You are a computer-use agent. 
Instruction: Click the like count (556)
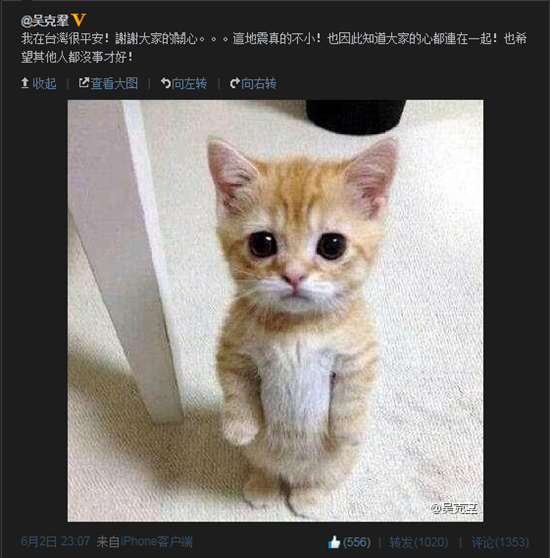(356, 542)
